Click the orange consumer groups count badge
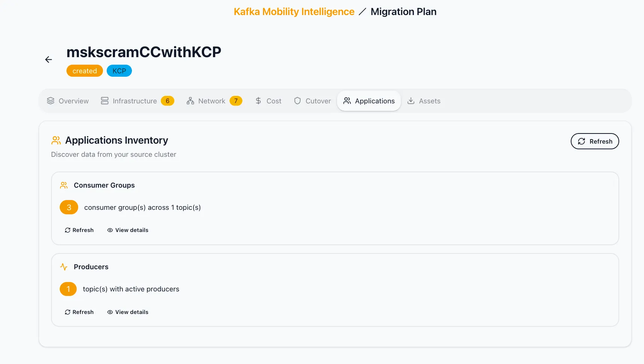This screenshot has height=364, width=644. [x=69, y=207]
